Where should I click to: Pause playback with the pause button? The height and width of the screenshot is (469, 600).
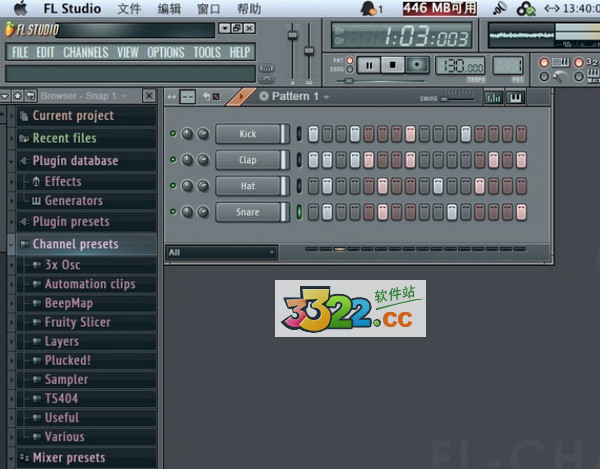click(369, 65)
